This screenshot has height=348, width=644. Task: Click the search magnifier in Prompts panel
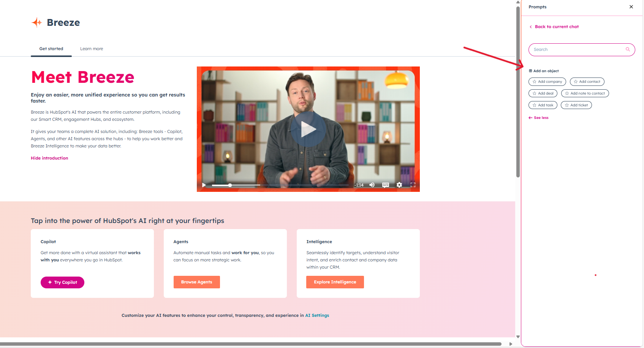pyautogui.click(x=628, y=49)
